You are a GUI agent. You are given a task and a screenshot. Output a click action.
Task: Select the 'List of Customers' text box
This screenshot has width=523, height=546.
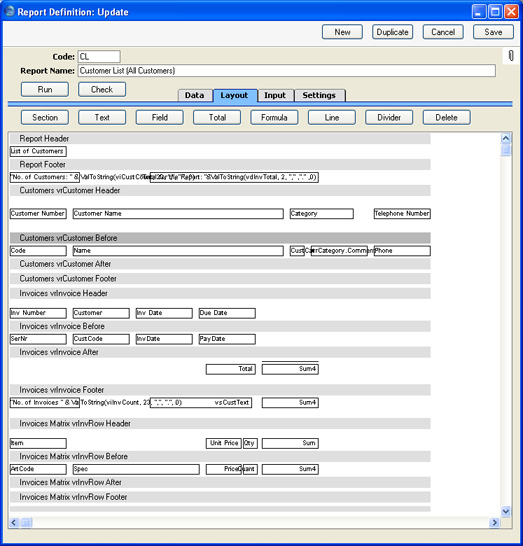38,151
